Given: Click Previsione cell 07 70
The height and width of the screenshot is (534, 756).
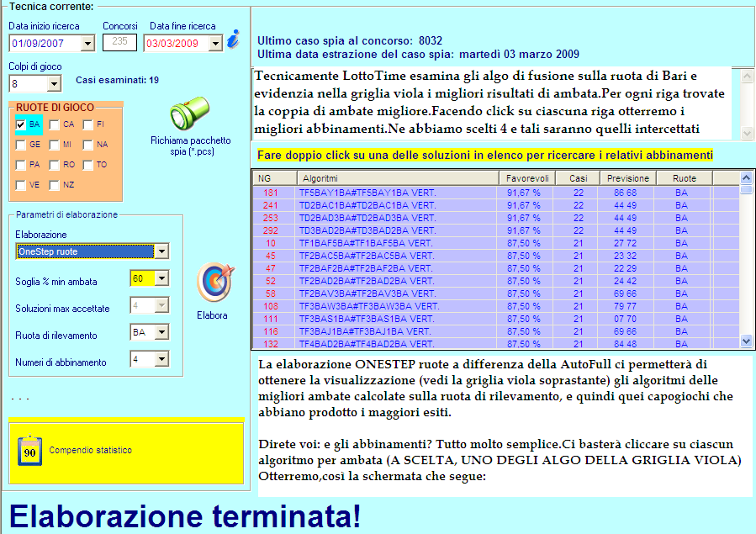Looking at the screenshot, I should coord(625,319).
